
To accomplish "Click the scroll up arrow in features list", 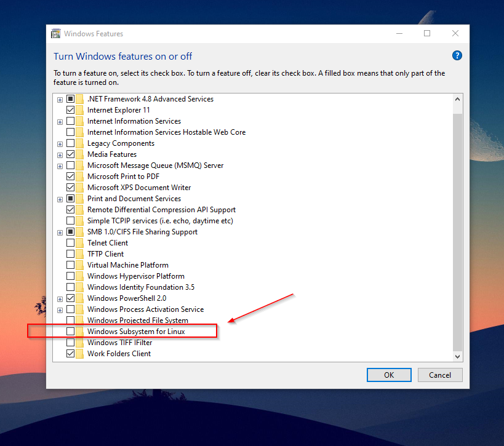I will coord(457,99).
